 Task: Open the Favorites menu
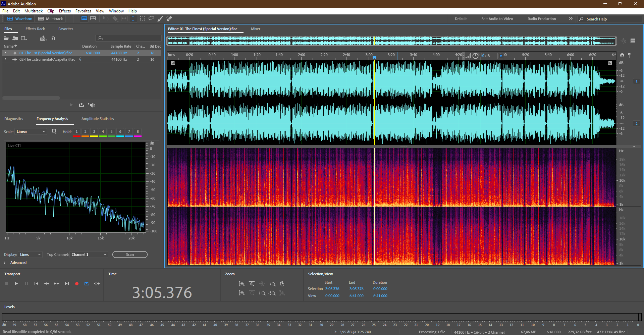pos(83,11)
